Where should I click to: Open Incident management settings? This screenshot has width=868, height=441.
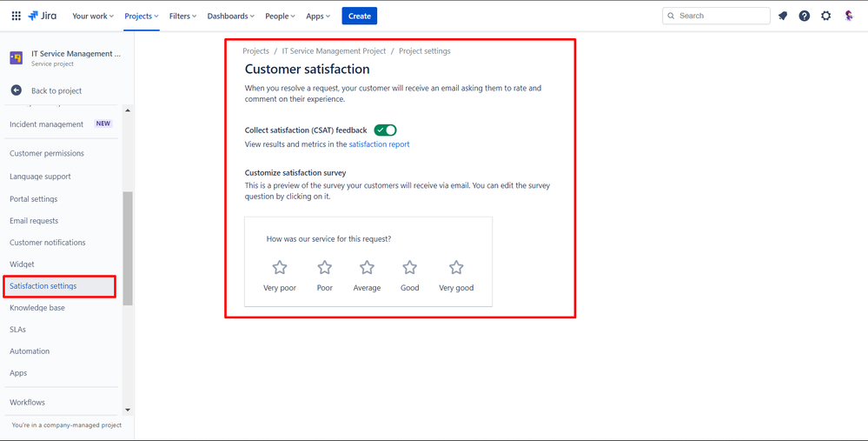[47, 124]
